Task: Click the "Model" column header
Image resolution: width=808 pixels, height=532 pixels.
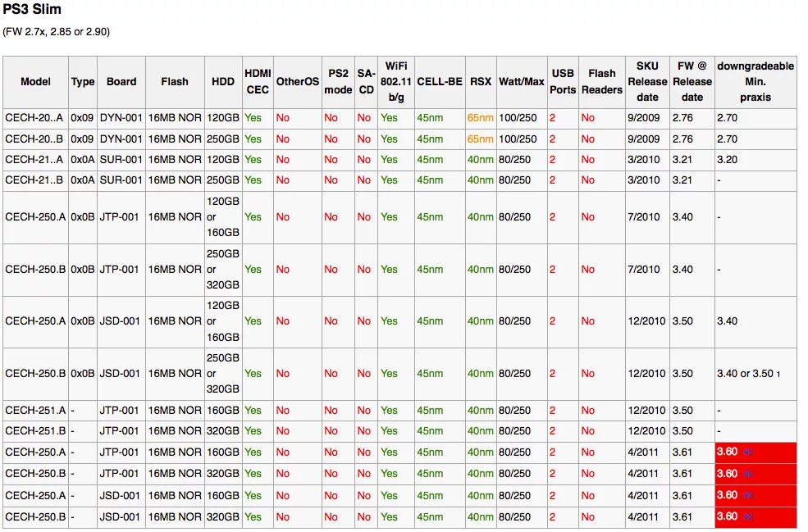Action: click(35, 81)
